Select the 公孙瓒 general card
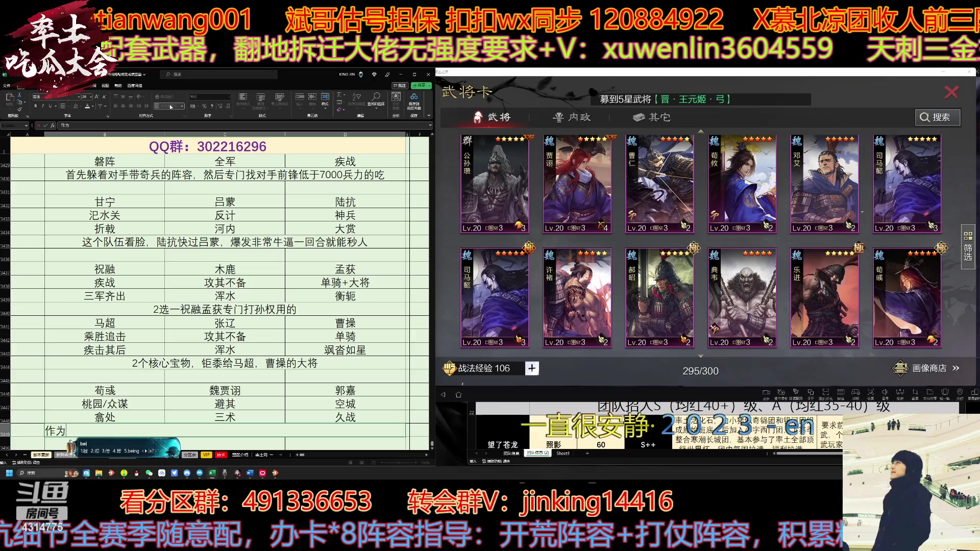980x551 pixels. [494, 184]
